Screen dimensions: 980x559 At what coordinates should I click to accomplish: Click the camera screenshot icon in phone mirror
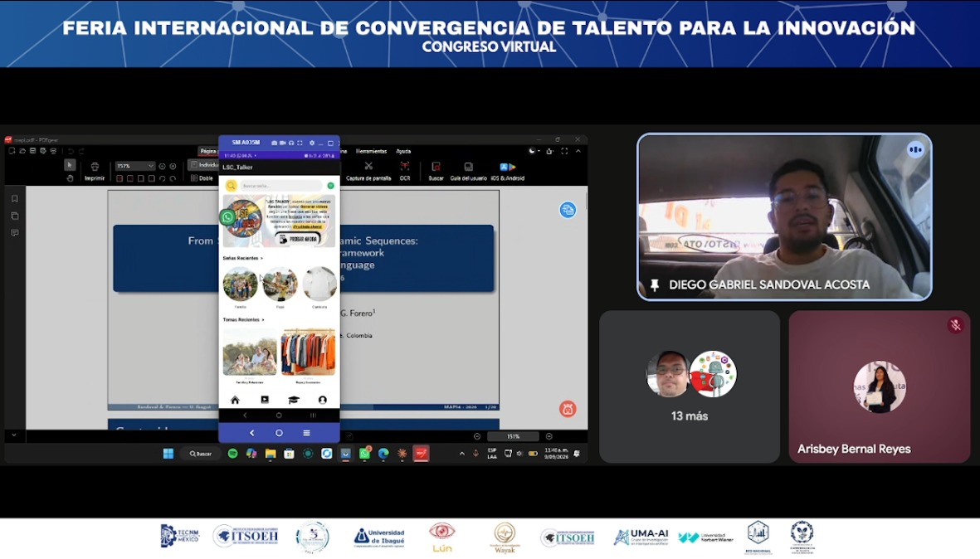tap(274, 143)
